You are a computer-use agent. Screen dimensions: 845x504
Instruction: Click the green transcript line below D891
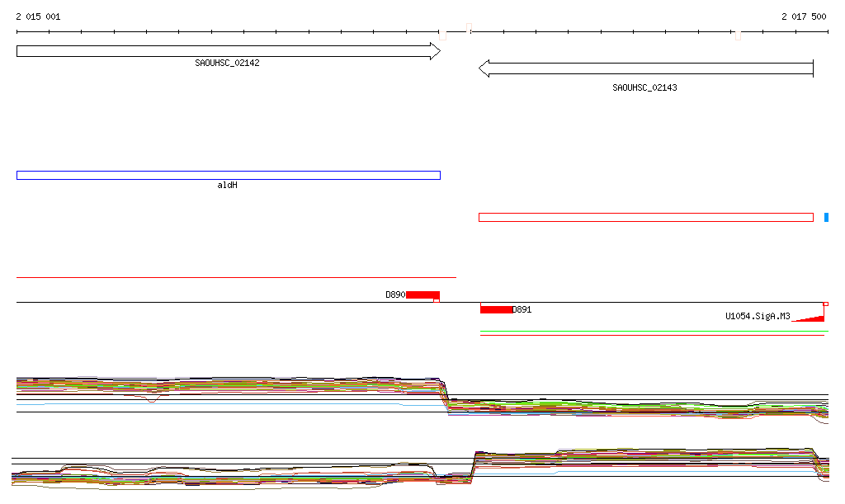(x=654, y=331)
